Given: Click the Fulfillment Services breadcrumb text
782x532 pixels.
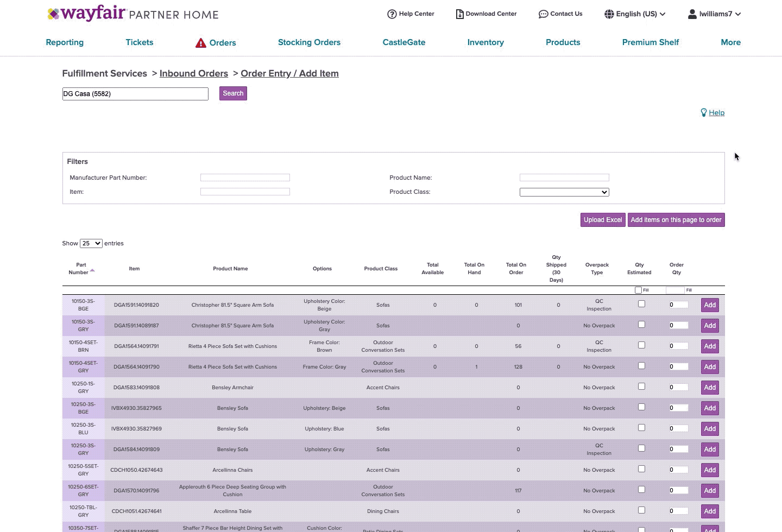Looking at the screenshot, I should pos(104,73).
